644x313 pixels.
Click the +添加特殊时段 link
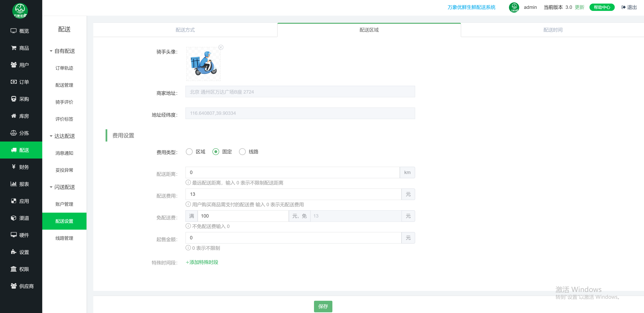pyautogui.click(x=202, y=262)
